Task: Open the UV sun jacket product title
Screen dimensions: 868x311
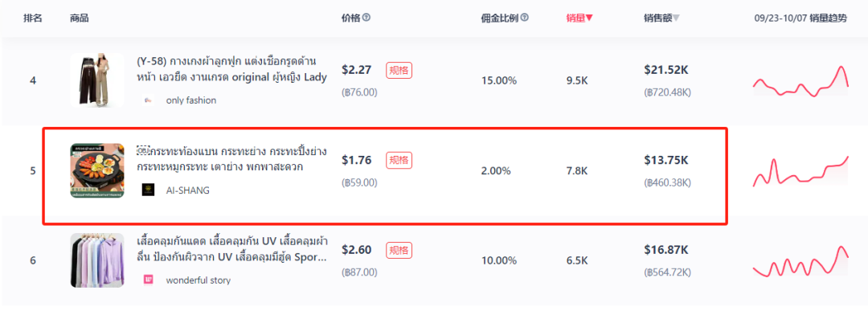Action: coord(232,249)
